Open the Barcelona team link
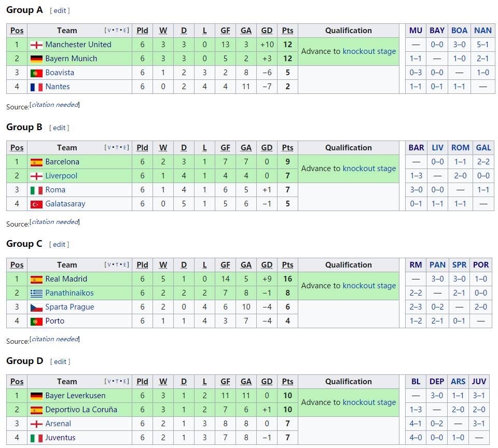The height and width of the screenshot is (448, 498). 62,162
